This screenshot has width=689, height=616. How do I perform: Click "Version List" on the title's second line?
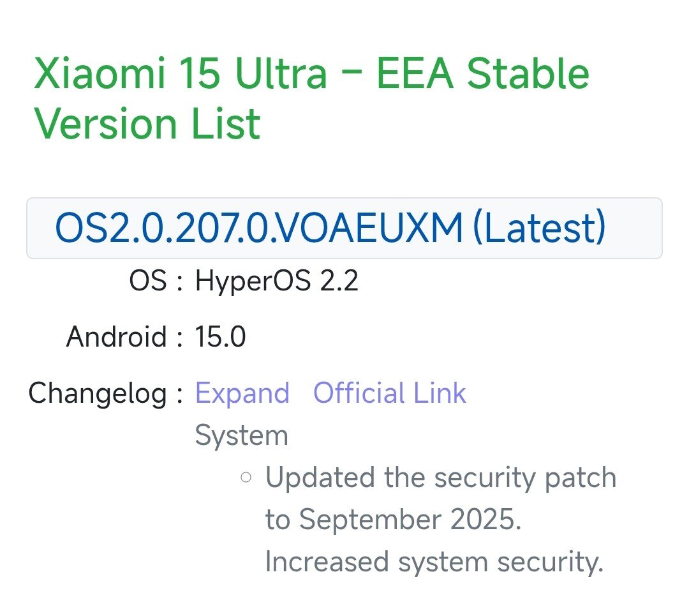[147, 123]
